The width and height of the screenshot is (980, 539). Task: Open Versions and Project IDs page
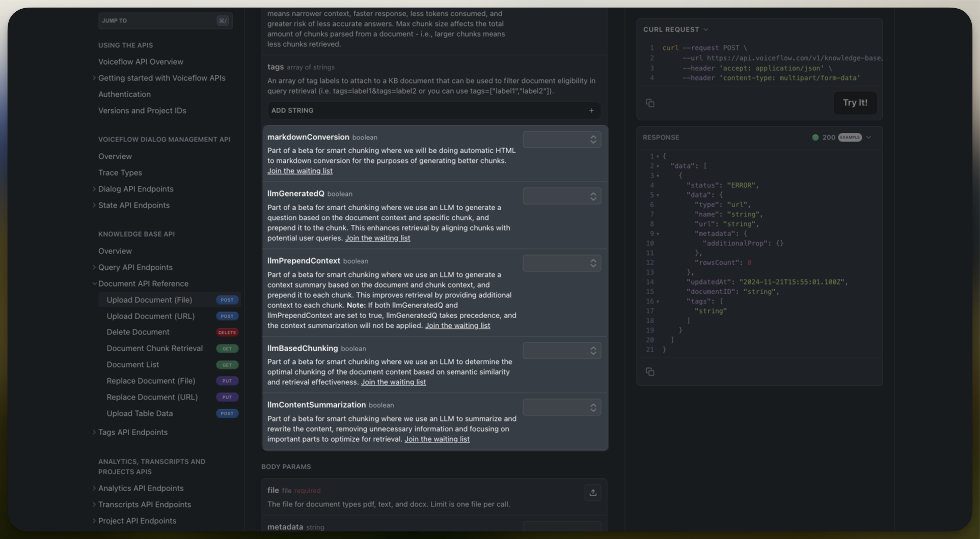pyautogui.click(x=142, y=110)
